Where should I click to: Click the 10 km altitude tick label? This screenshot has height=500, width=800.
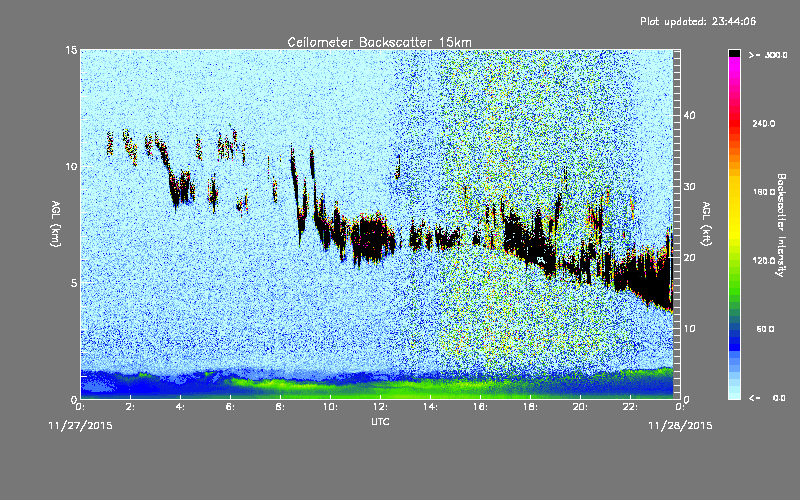[x=71, y=167]
